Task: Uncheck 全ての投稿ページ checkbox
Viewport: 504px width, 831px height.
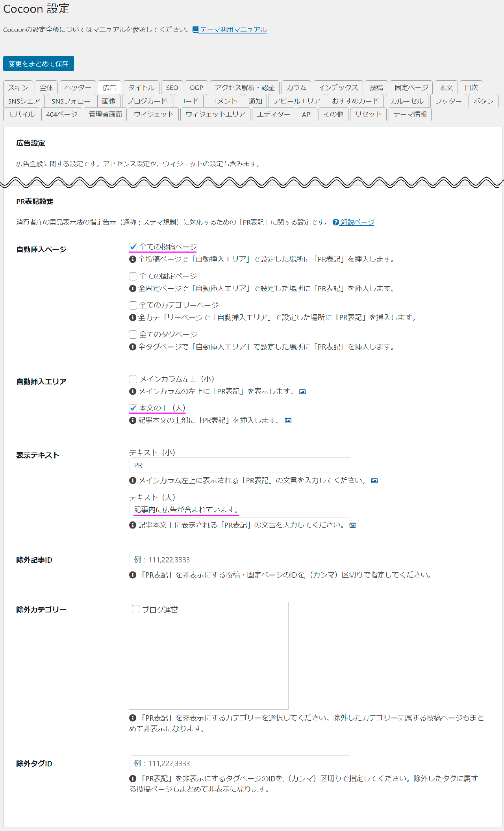Action: click(133, 247)
